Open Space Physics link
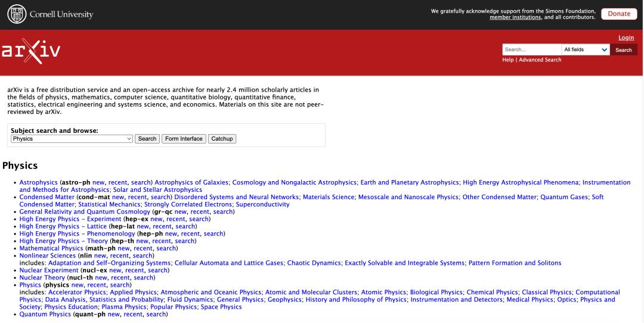Viewport: 644px width, 323px height. tap(221, 307)
